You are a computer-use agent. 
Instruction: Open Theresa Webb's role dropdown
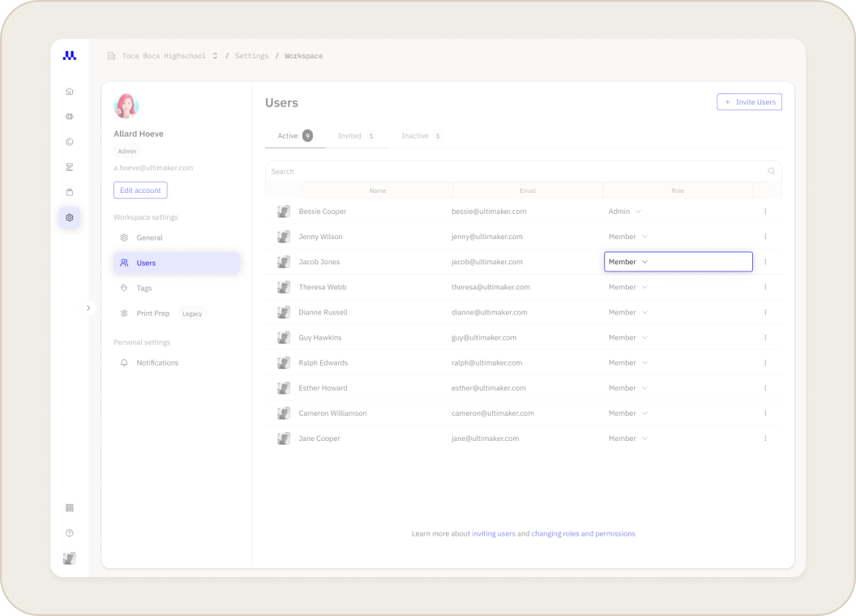627,287
